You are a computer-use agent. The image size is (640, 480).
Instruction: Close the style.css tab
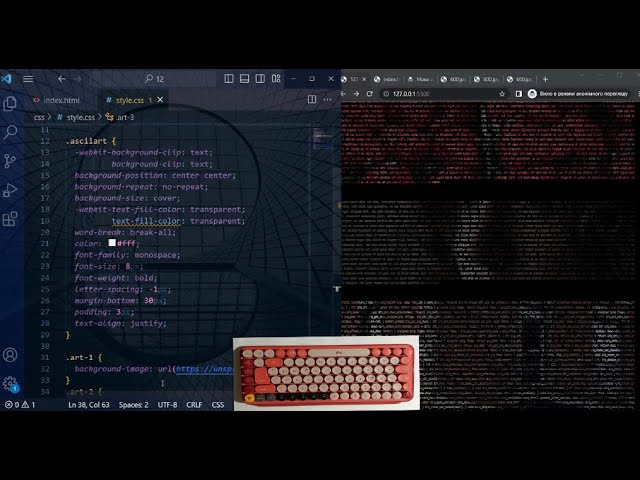point(160,100)
